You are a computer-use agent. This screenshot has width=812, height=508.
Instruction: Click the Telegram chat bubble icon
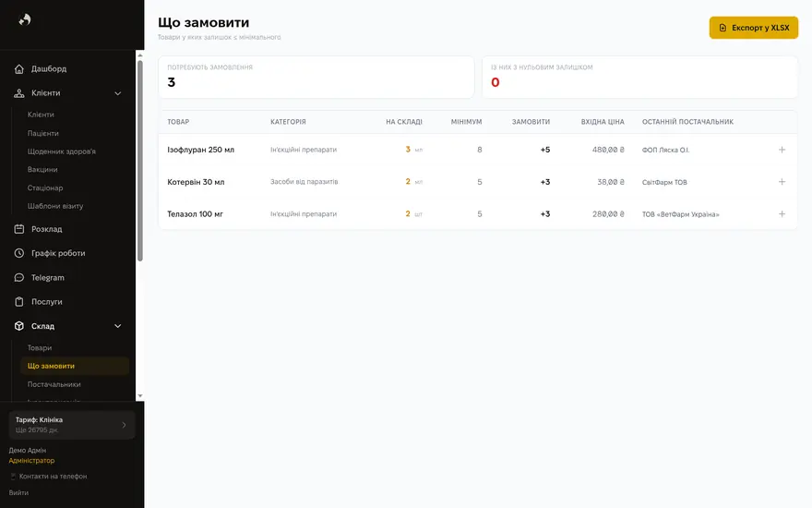click(x=19, y=278)
